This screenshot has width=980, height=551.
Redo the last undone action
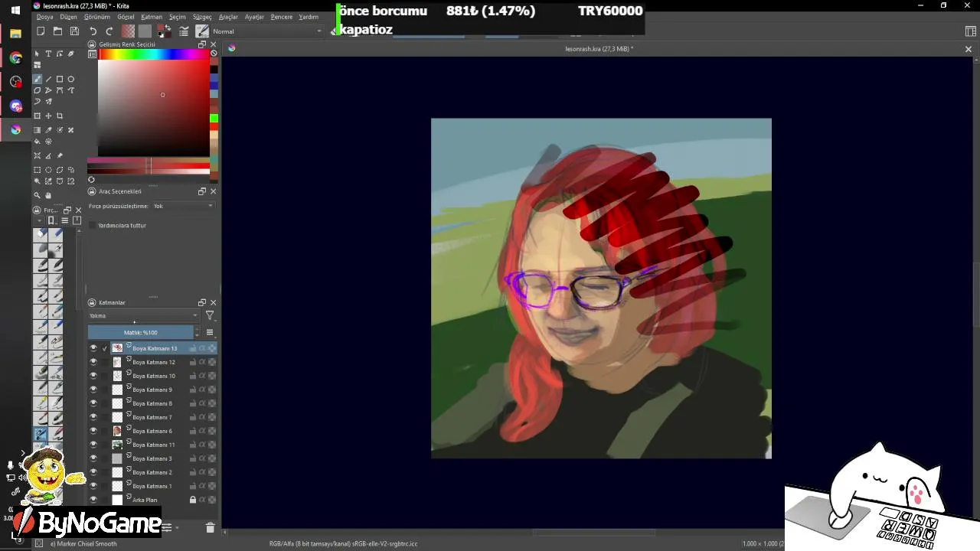coord(109,31)
